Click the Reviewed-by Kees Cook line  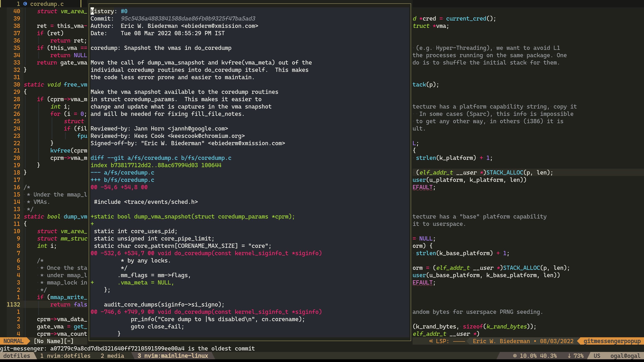(x=167, y=136)
